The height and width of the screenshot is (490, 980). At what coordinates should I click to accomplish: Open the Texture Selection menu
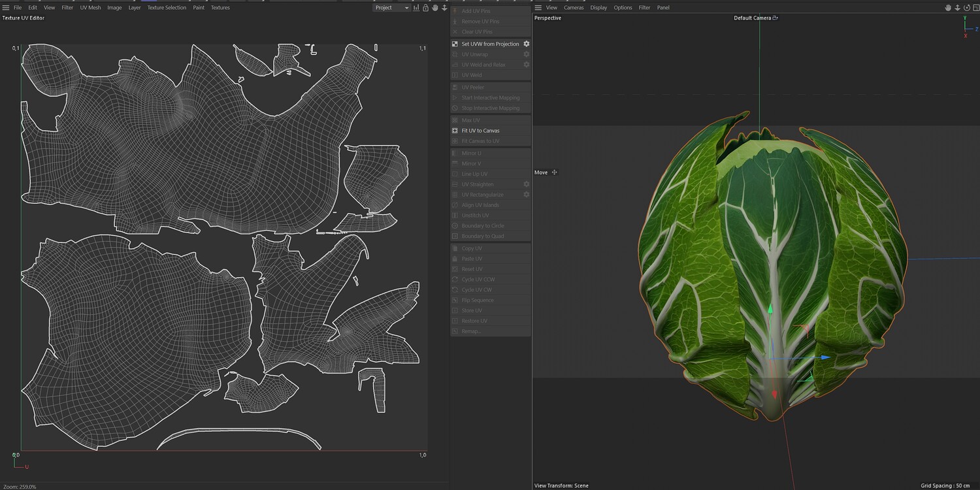point(167,8)
